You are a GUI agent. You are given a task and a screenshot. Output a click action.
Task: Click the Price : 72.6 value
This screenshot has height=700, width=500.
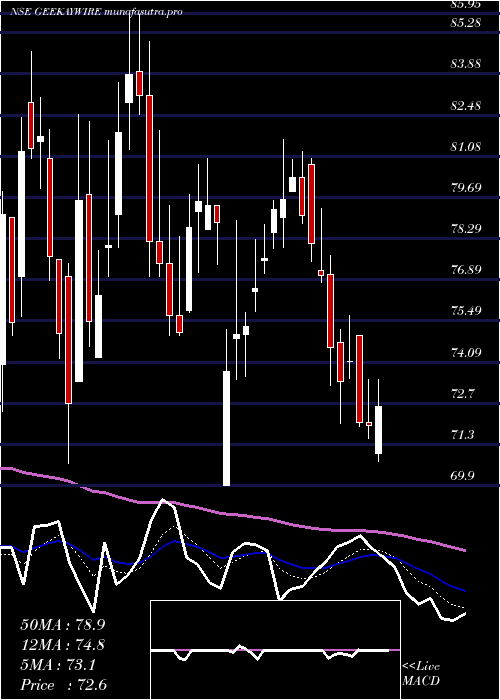(64, 685)
